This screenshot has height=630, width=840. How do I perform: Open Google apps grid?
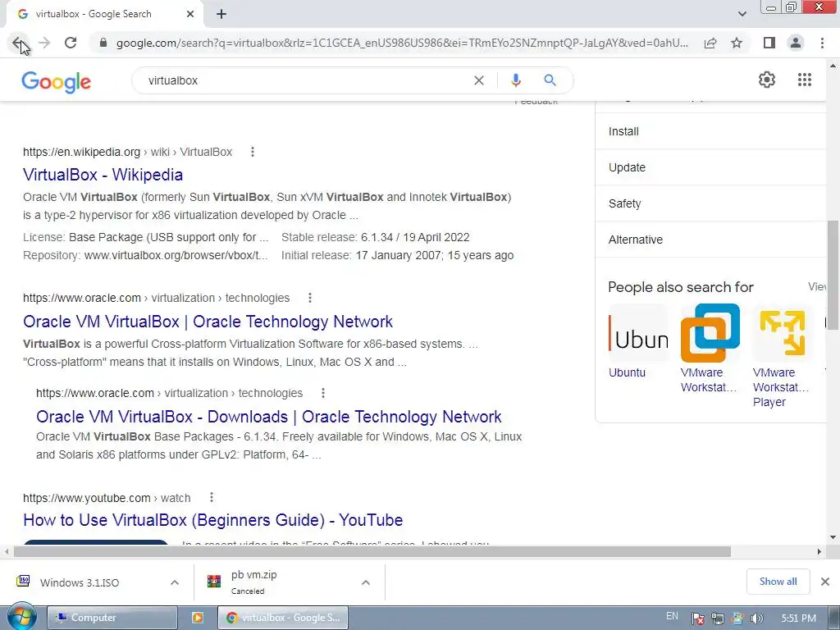click(x=804, y=80)
